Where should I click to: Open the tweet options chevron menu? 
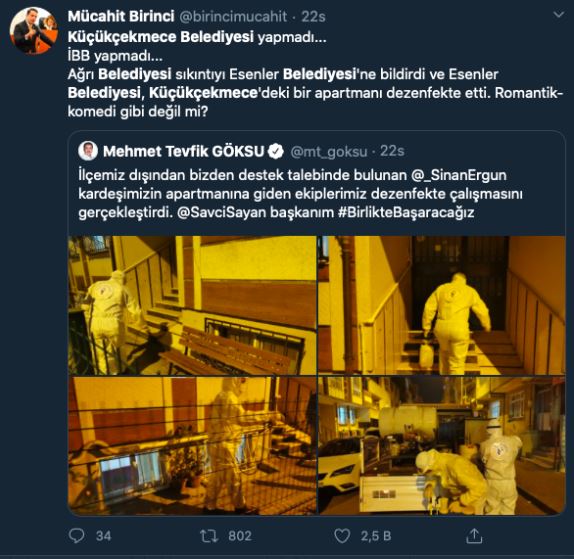tap(558, 15)
